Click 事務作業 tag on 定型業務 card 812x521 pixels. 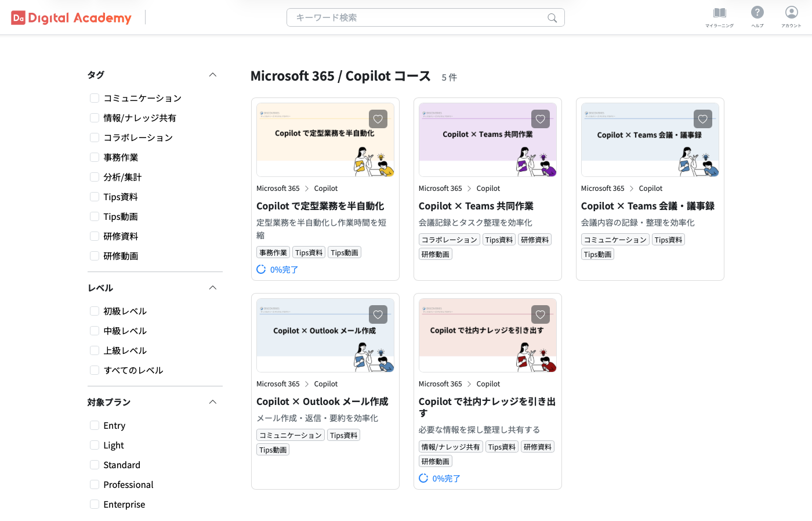(x=273, y=252)
